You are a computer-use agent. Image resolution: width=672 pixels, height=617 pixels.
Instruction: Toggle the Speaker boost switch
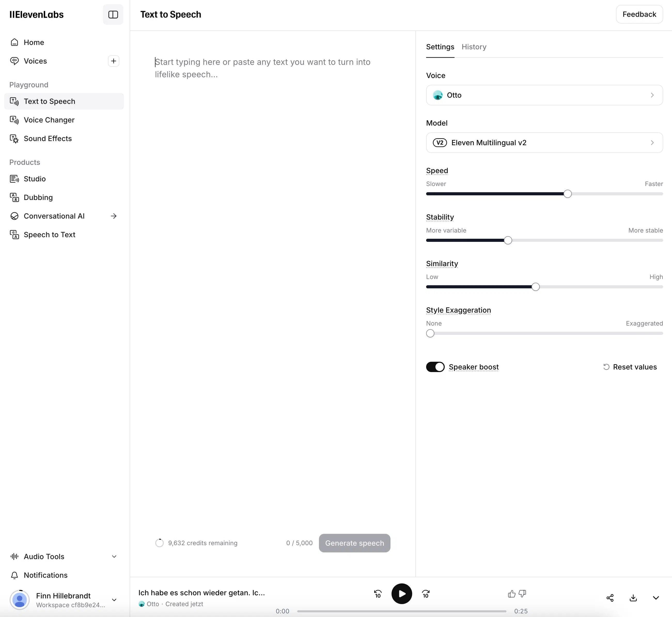pyautogui.click(x=435, y=367)
